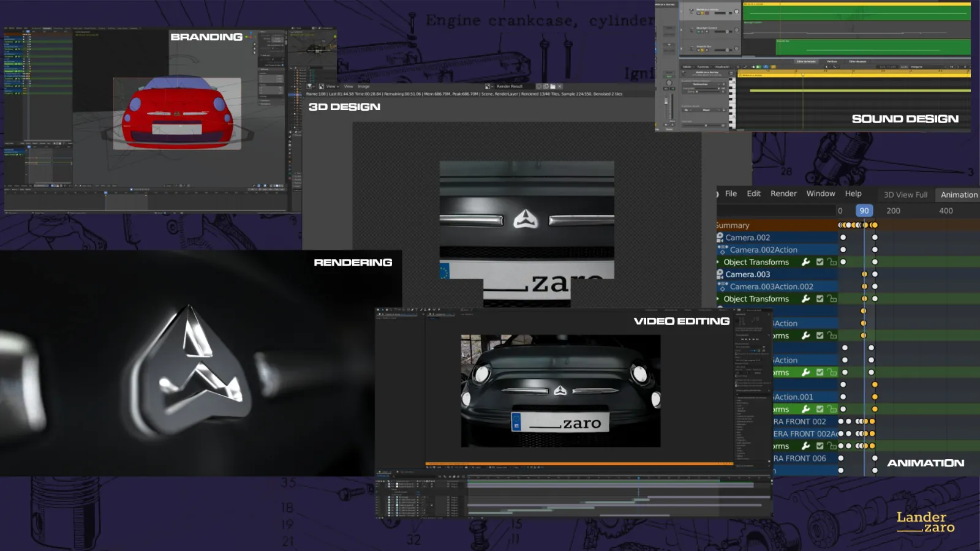Click wrench icon in row below Action.001
This screenshot has width=980, height=551.
(x=806, y=409)
